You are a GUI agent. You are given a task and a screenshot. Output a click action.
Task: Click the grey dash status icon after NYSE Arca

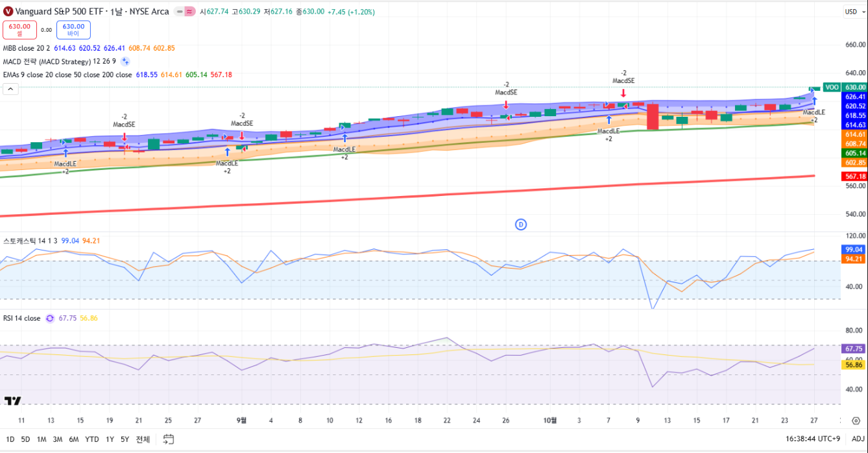[x=179, y=12]
